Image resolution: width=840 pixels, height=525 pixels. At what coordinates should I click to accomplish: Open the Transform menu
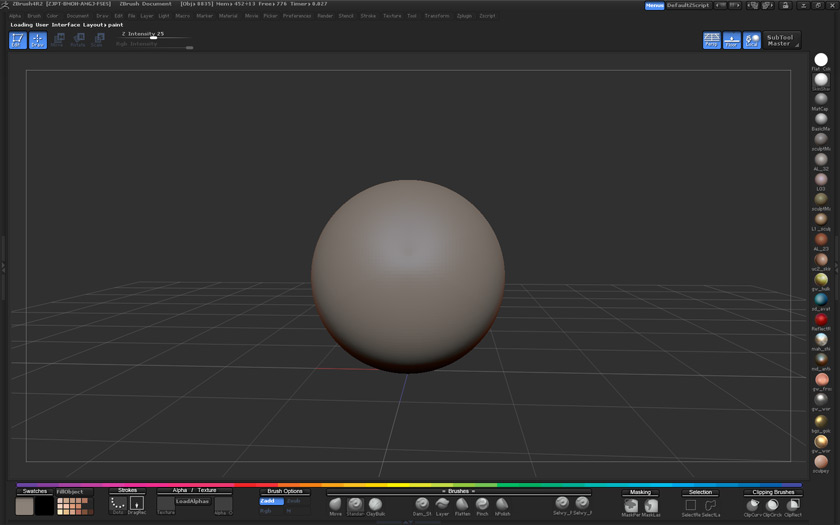[x=437, y=16]
